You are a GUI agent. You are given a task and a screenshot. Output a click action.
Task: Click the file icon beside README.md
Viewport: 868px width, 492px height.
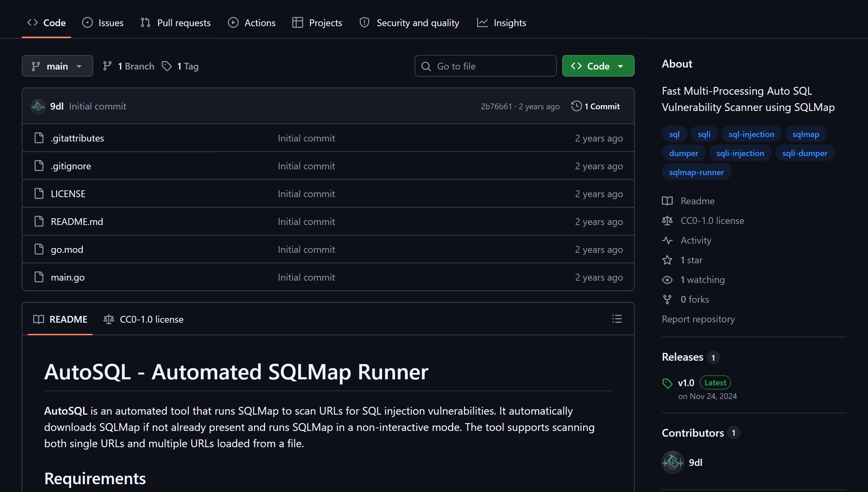click(x=39, y=222)
